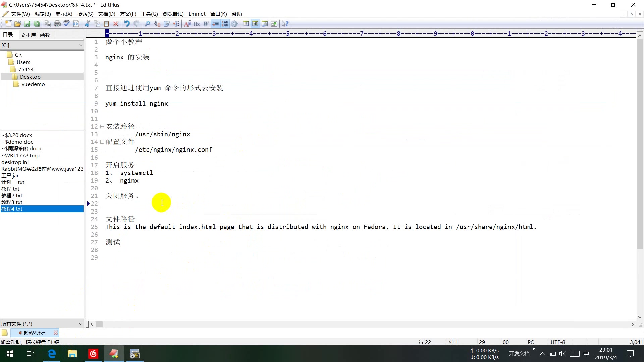Click the view in browser icon
This screenshot has height=362, width=644.
76,24
